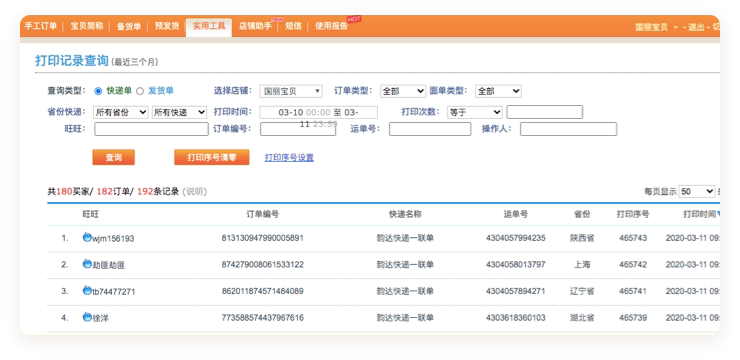740x360 pixels.
Task: Click print serial 465743
Action: (x=633, y=238)
